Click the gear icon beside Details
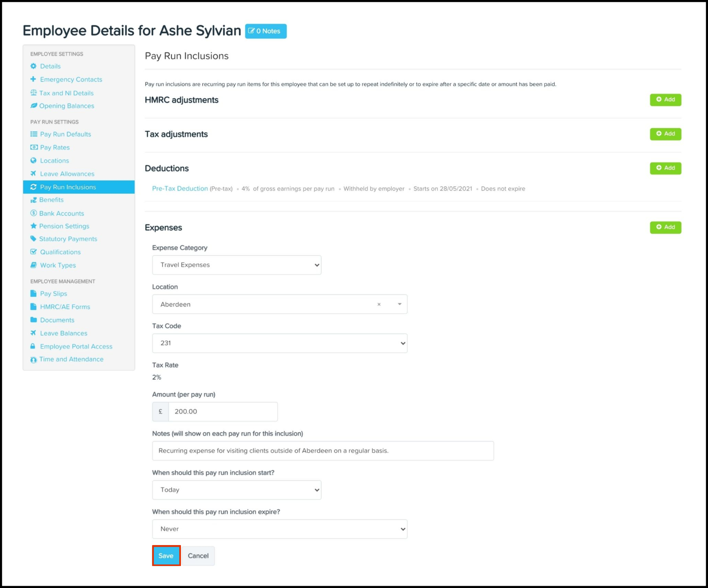This screenshot has height=588, width=708. 33,66
